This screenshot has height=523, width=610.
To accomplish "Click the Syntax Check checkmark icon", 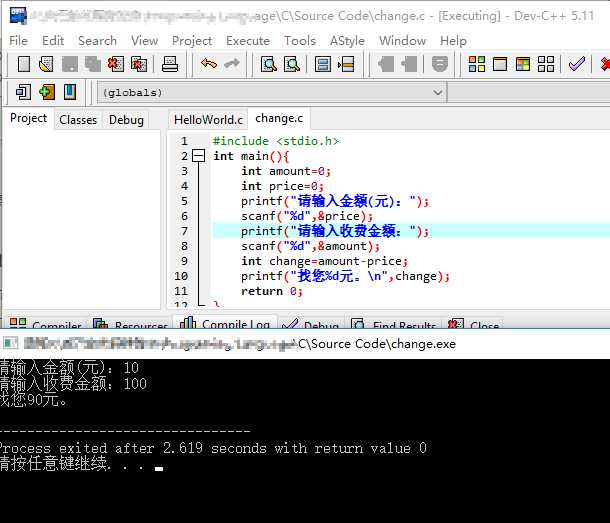I will 577,64.
